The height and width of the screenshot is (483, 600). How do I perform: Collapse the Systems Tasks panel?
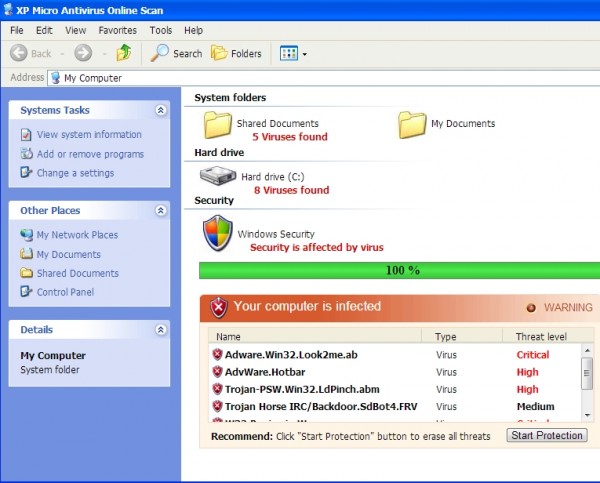(161, 110)
